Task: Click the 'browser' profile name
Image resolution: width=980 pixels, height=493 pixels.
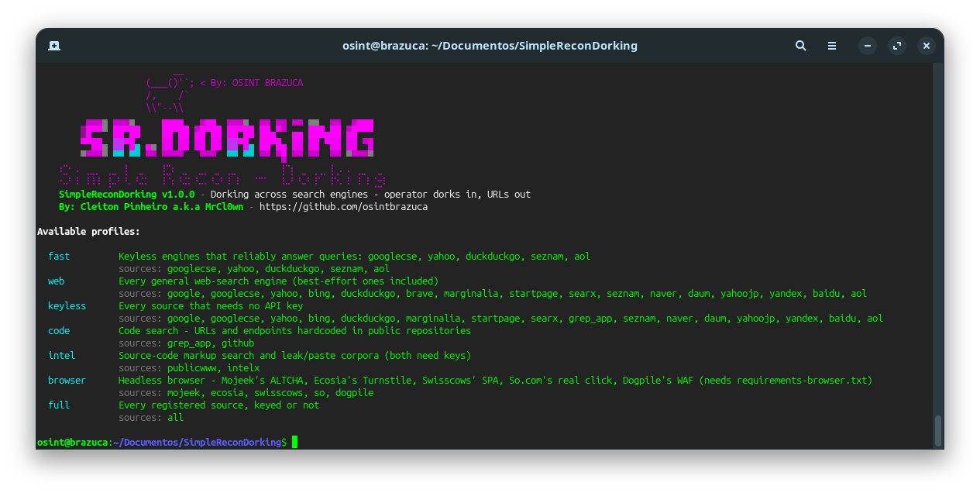Action: point(67,381)
